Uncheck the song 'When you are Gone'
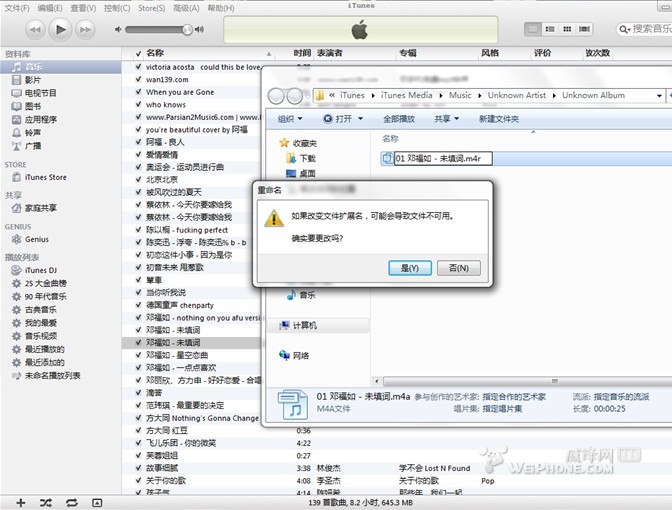 138,92
